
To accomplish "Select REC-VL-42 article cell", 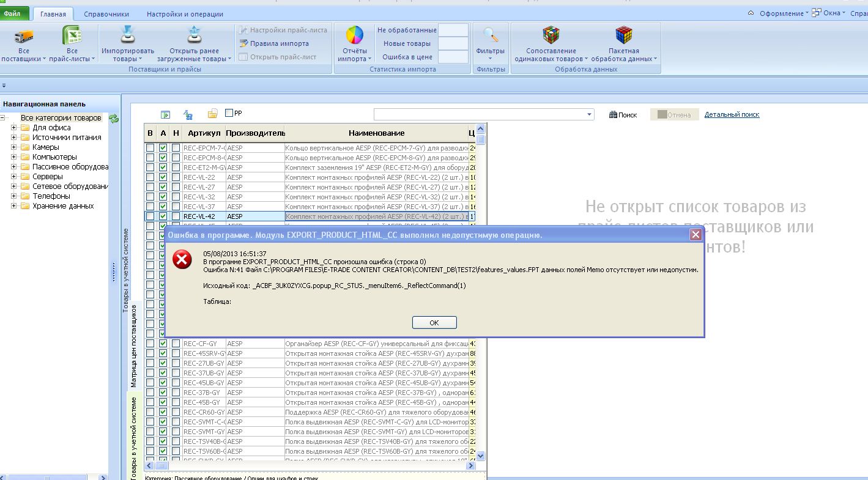I will (204, 216).
